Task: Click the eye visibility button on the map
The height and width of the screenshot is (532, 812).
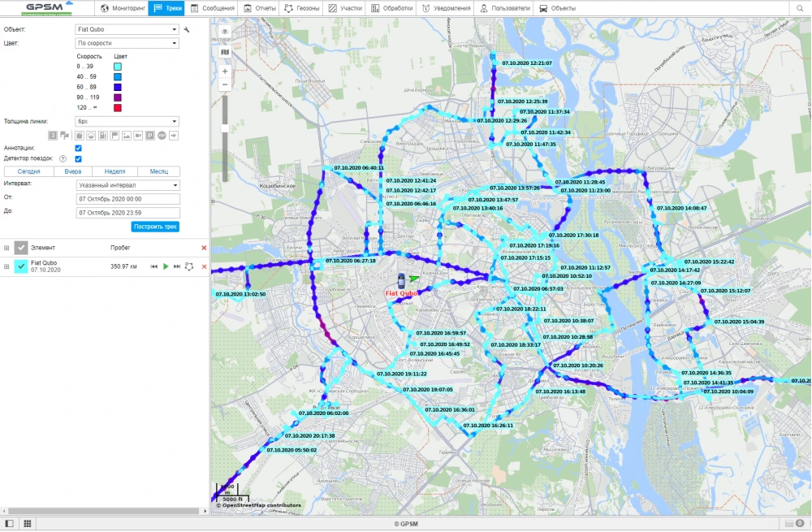Action: coord(225,31)
